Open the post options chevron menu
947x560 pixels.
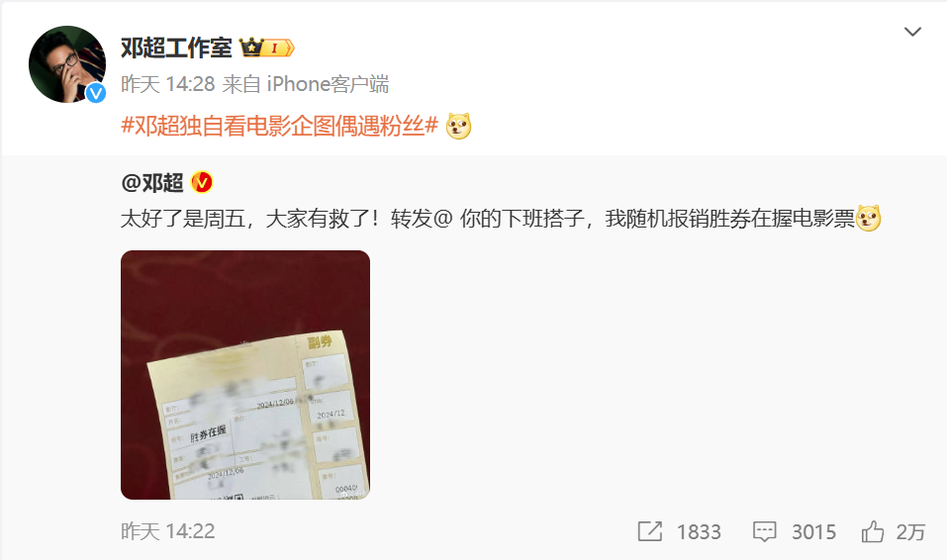coord(912,32)
